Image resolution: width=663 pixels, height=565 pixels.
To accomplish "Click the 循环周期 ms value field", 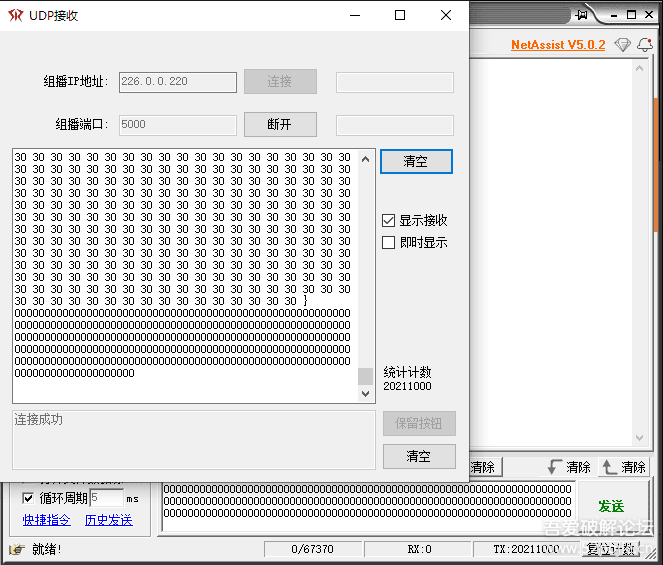I will 107,498.
